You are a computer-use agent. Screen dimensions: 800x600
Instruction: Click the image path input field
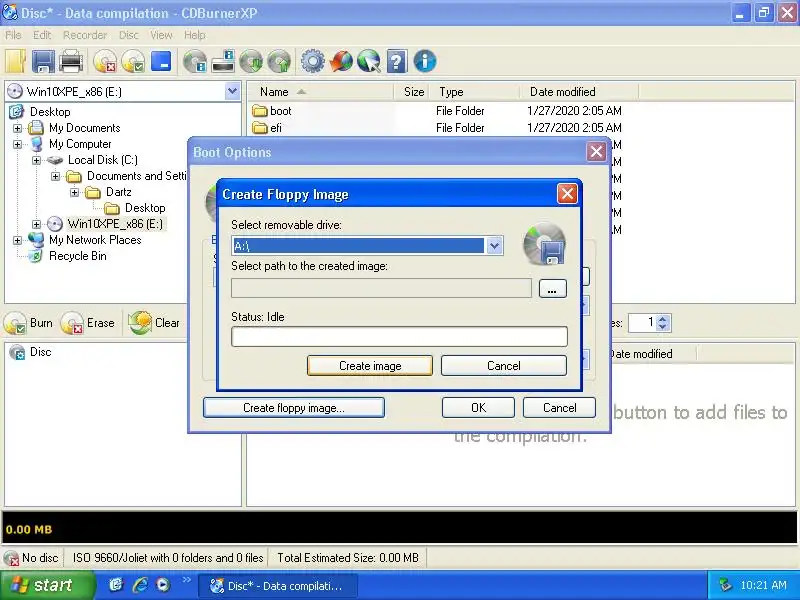[381, 288]
